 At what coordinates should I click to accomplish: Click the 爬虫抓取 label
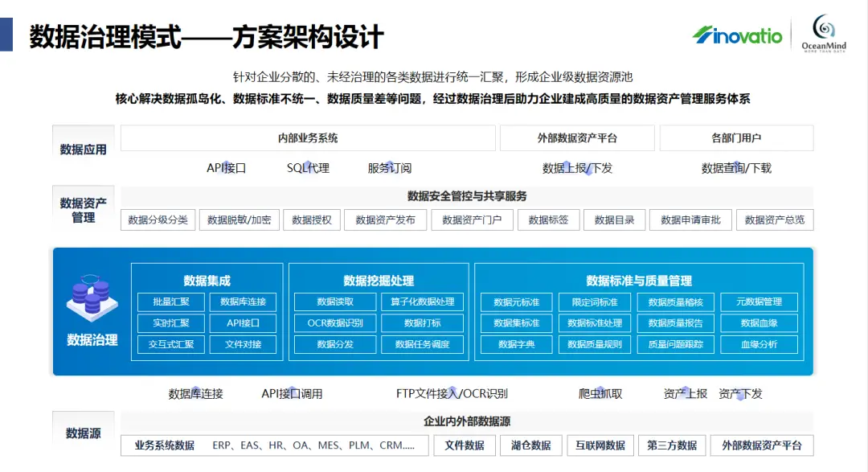click(600, 394)
